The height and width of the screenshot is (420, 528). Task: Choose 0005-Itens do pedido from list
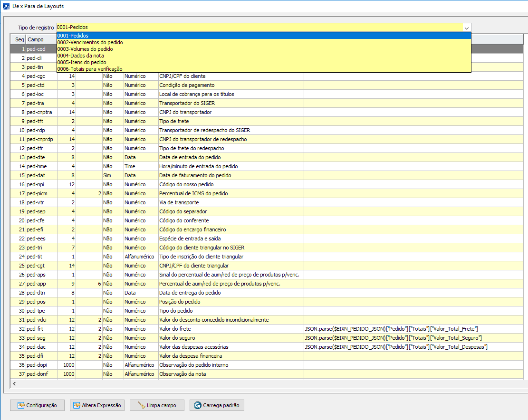pos(82,62)
